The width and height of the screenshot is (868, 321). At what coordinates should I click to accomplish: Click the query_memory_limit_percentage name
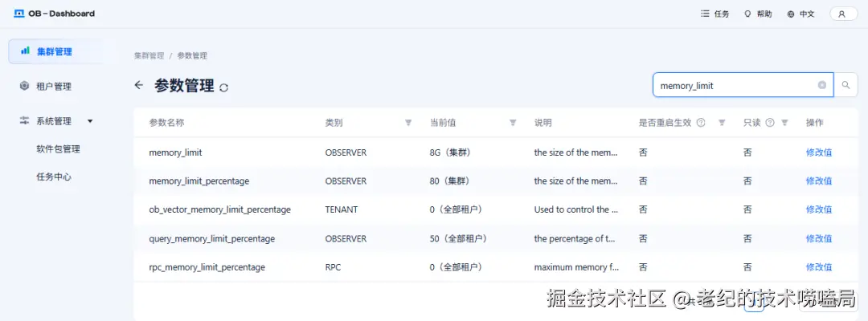(212, 238)
